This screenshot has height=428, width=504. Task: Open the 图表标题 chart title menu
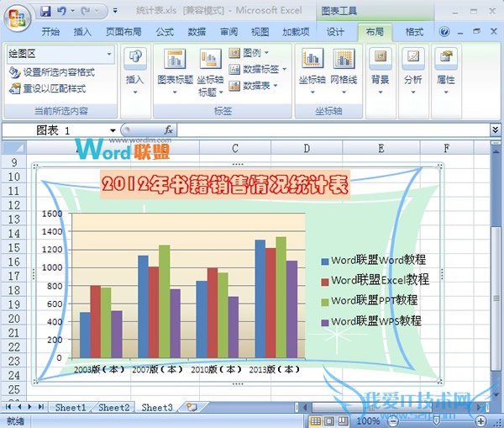click(175, 71)
